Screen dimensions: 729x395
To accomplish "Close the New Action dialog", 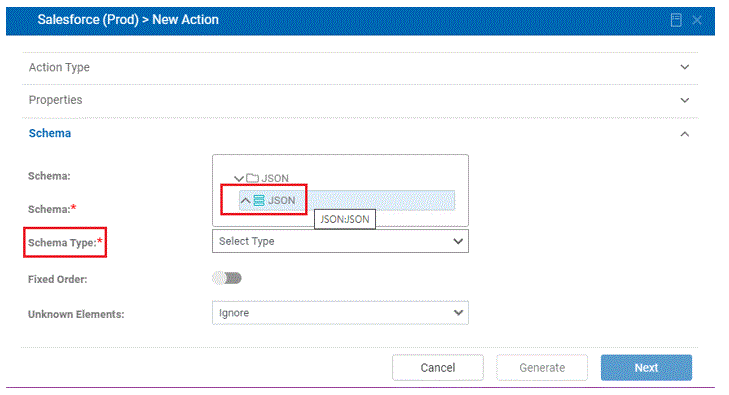I will click(697, 20).
